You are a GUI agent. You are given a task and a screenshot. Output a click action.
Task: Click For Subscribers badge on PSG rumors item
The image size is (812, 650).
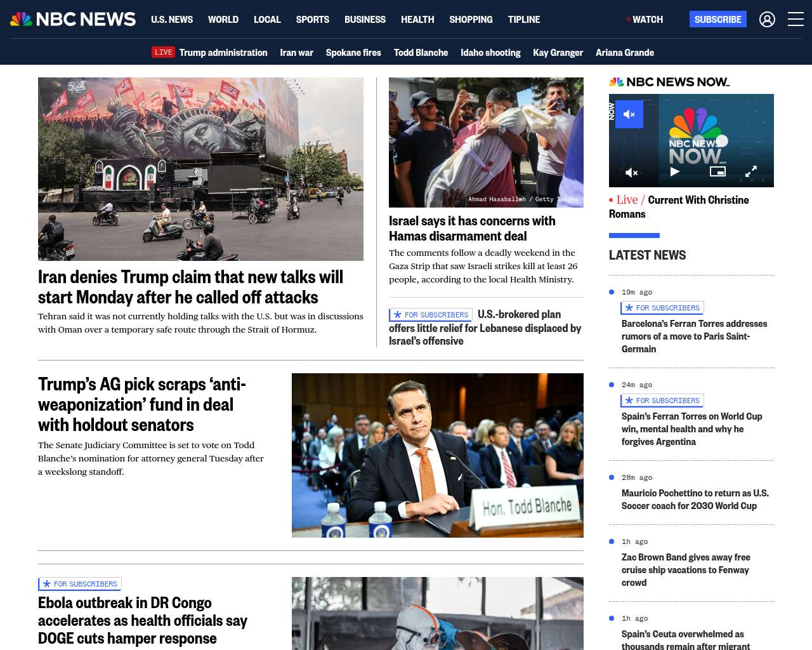pos(662,308)
